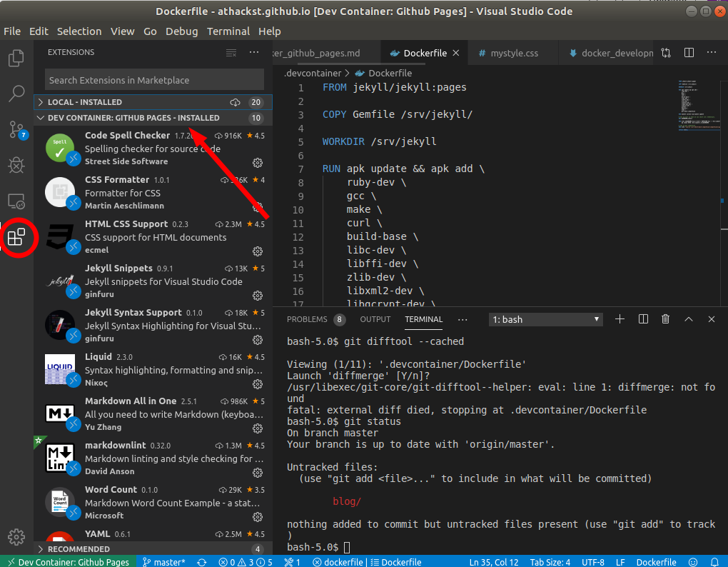728x567 pixels.
Task: Click the feedback smiley icon
Action: [693, 562]
